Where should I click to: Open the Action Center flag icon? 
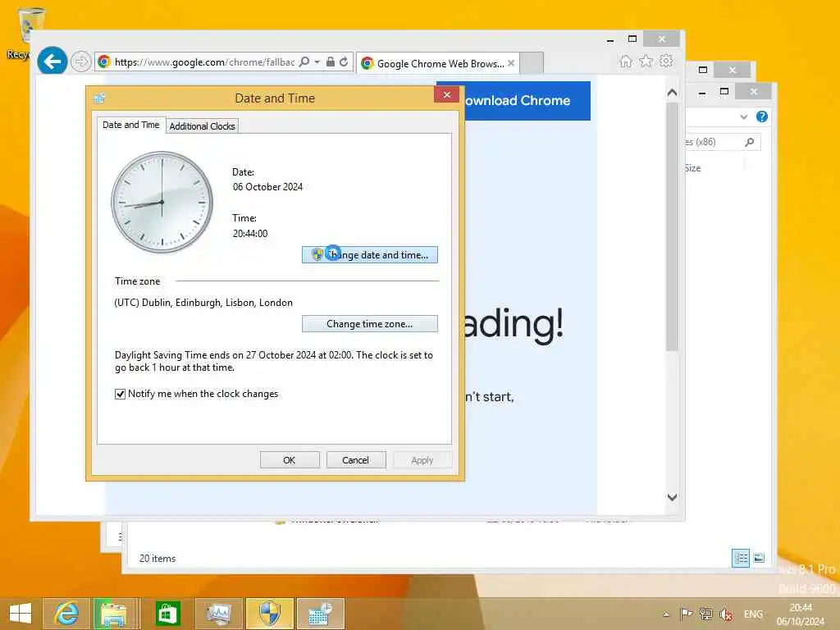coord(686,614)
